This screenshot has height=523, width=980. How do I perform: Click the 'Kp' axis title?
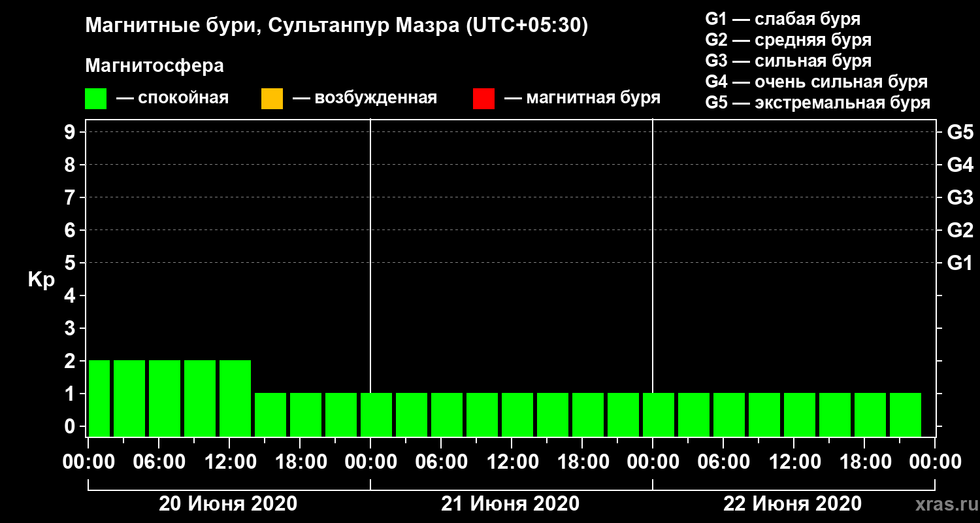point(41,280)
